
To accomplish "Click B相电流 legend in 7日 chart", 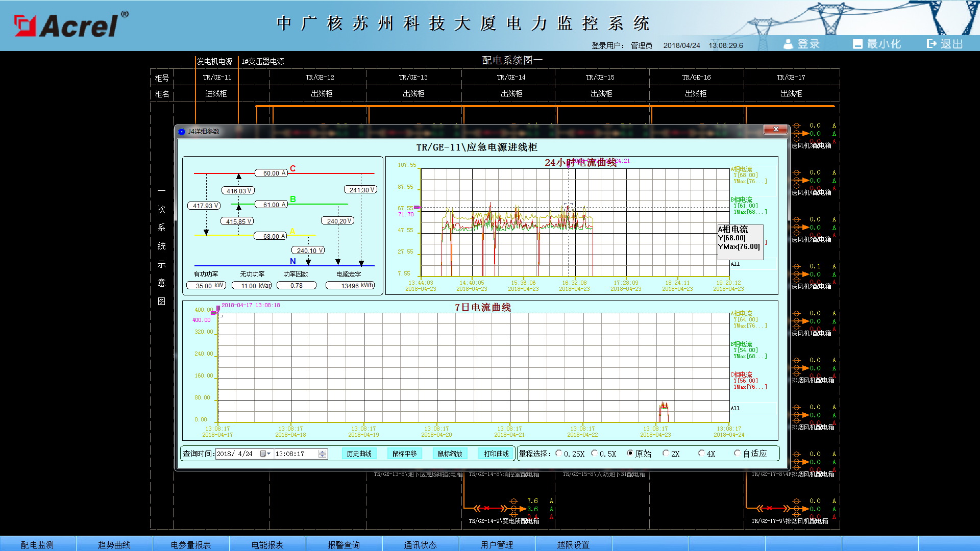I will pyautogui.click(x=748, y=350).
